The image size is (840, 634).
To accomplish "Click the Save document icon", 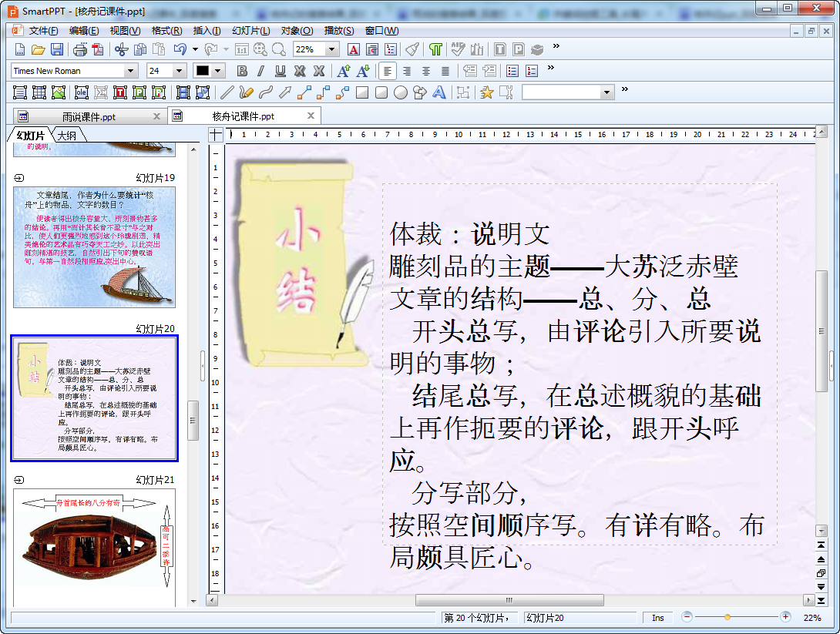I will (x=57, y=49).
